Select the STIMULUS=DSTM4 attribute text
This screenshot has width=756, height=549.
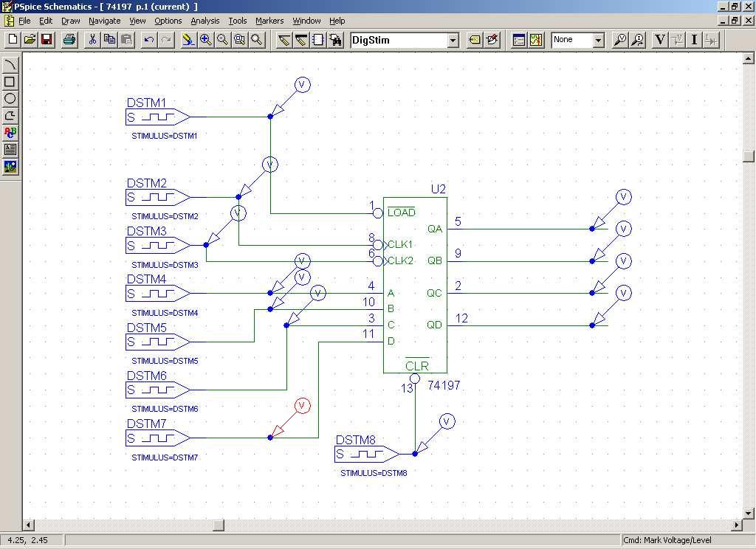[165, 313]
